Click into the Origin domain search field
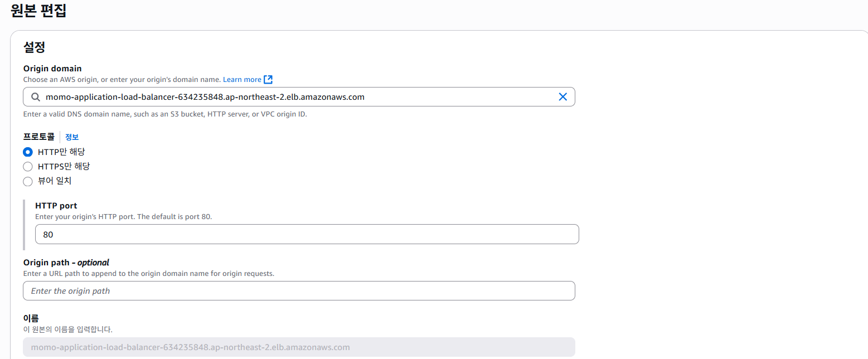 click(299, 97)
